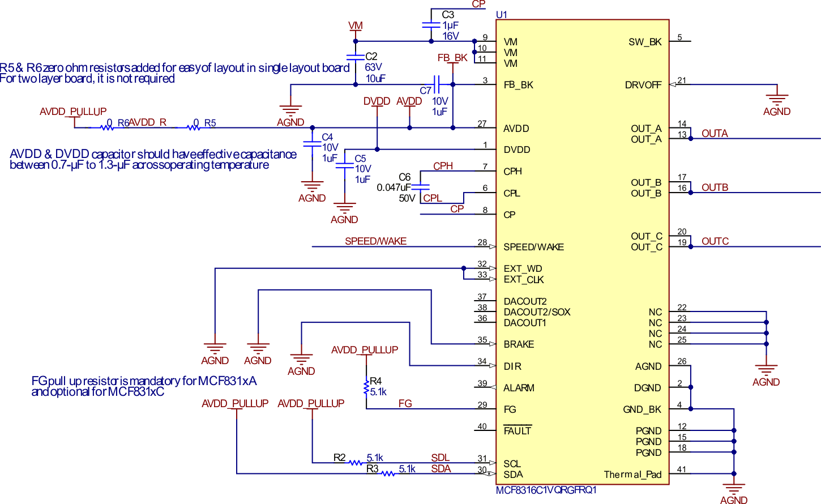The image size is (821, 504).
Task: Click the CPH net label
Action: pos(443,166)
